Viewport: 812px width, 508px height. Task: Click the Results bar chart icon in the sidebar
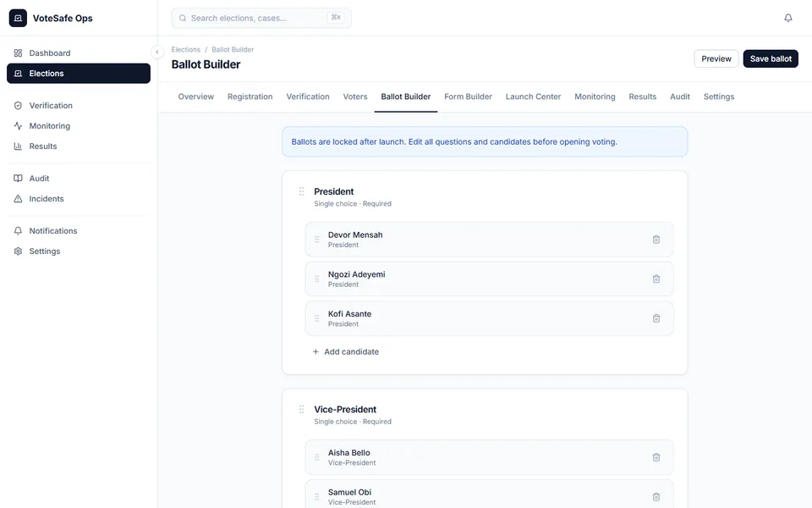click(18, 146)
